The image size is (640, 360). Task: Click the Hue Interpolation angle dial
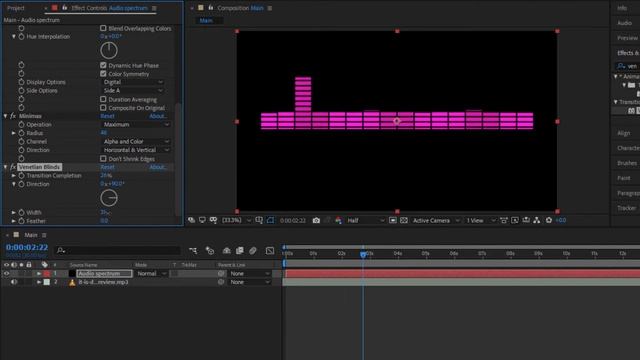(109, 51)
